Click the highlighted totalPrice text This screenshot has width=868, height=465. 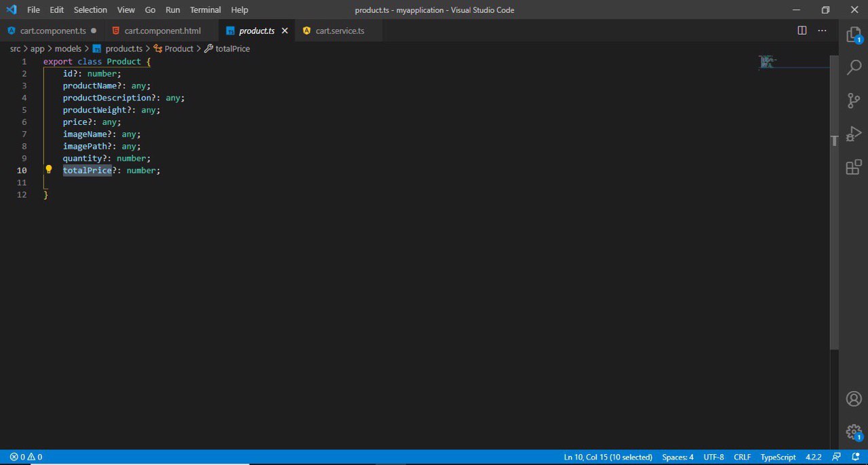tap(87, 170)
